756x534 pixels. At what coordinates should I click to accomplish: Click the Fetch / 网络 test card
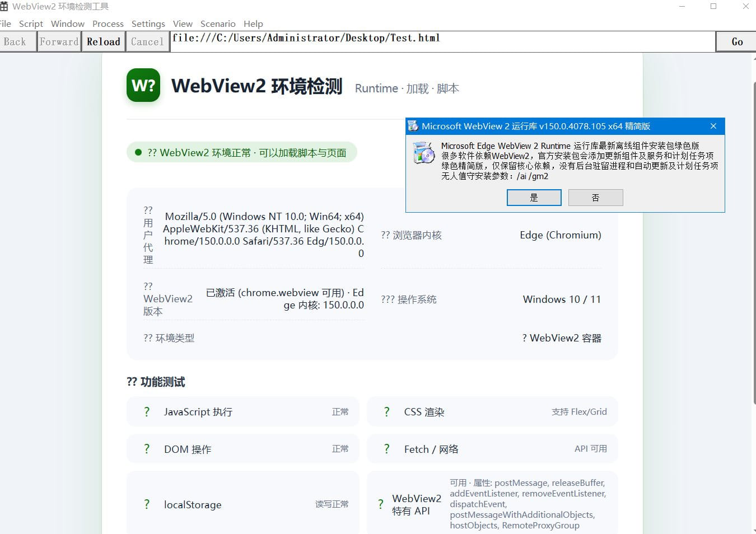(x=492, y=449)
